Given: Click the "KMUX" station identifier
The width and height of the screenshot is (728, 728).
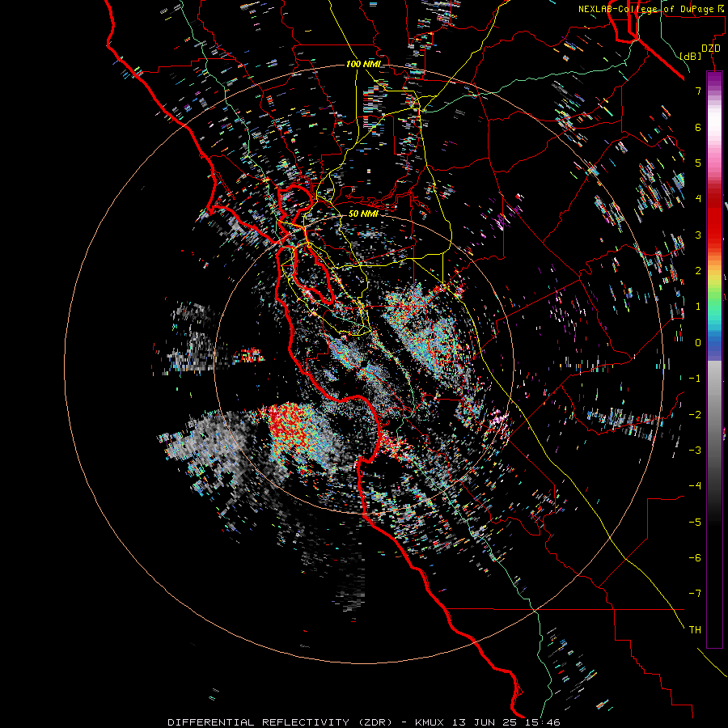Looking at the screenshot, I should click(430, 722).
